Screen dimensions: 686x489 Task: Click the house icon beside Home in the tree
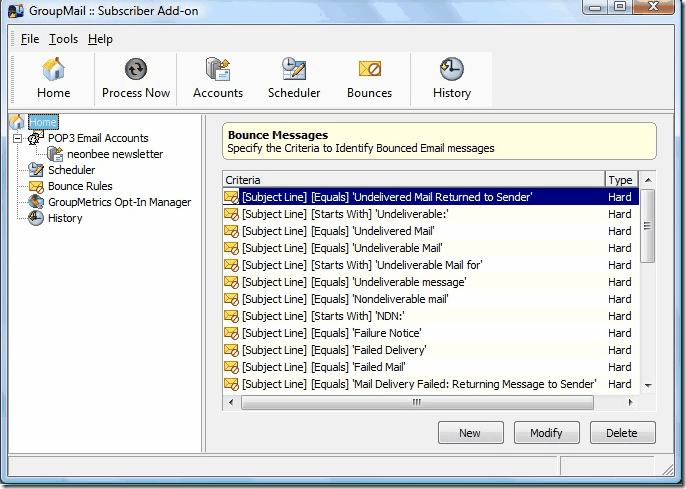point(17,122)
